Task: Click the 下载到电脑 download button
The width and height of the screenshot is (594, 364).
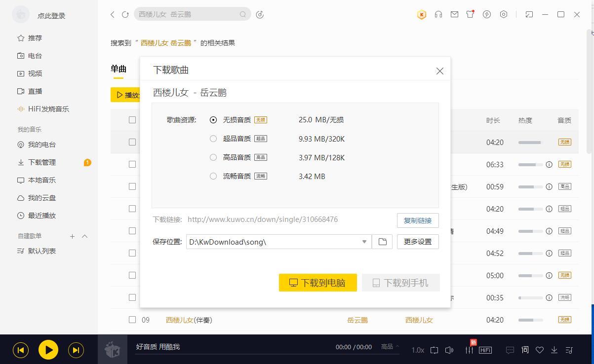Action: tap(317, 283)
